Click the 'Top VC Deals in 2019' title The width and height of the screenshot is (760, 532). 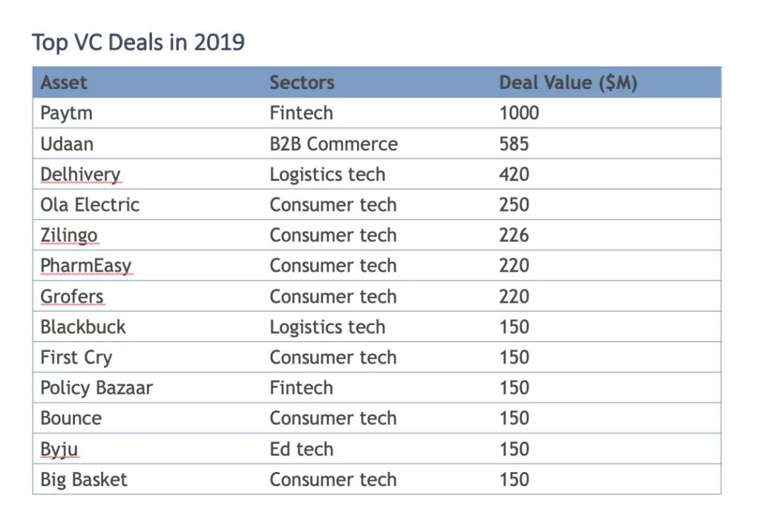(138, 43)
